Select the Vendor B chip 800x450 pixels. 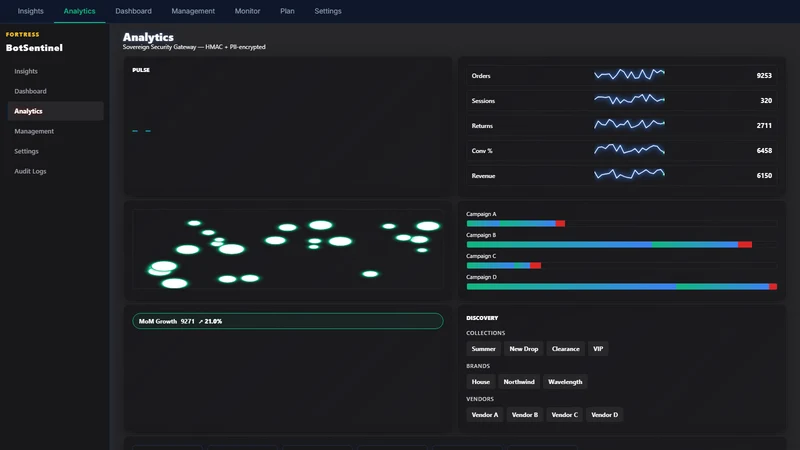pos(524,415)
